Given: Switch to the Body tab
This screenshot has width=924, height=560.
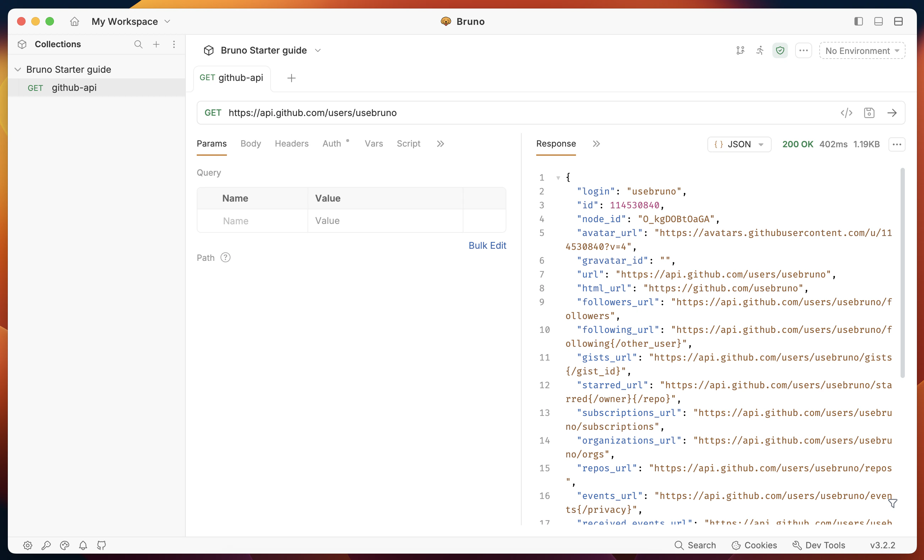Looking at the screenshot, I should 250,144.
